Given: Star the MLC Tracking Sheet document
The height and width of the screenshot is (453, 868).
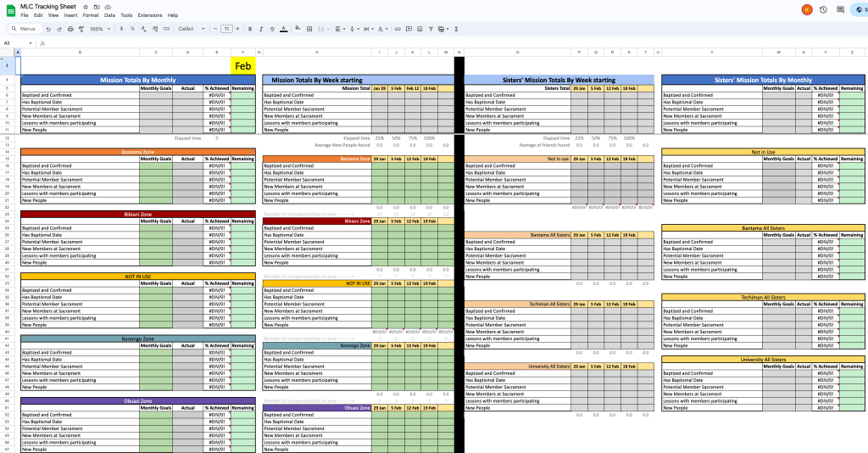Looking at the screenshot, I should click(x=86, y=6).
